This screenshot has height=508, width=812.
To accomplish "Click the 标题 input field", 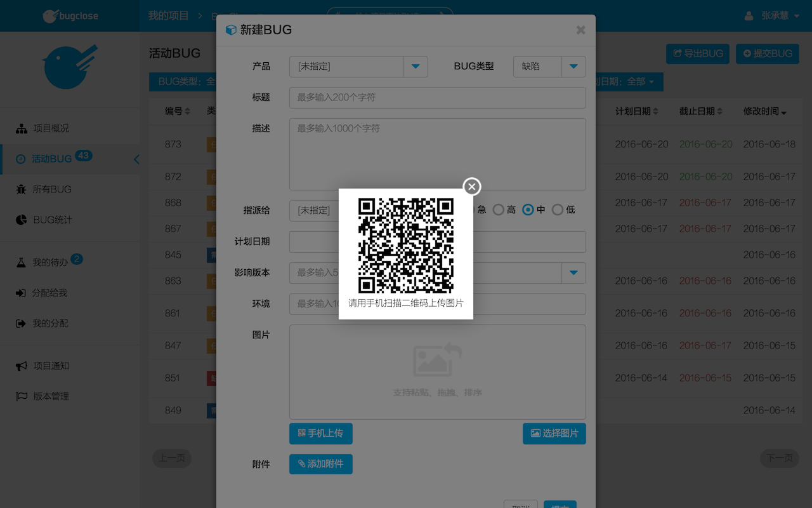I will [x=437, y=97].
